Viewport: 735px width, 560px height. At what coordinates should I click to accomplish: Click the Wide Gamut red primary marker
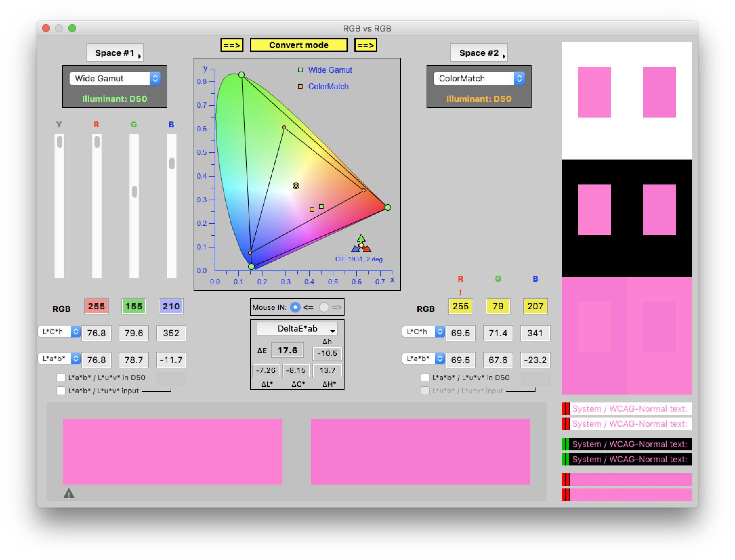pos(388,208)
